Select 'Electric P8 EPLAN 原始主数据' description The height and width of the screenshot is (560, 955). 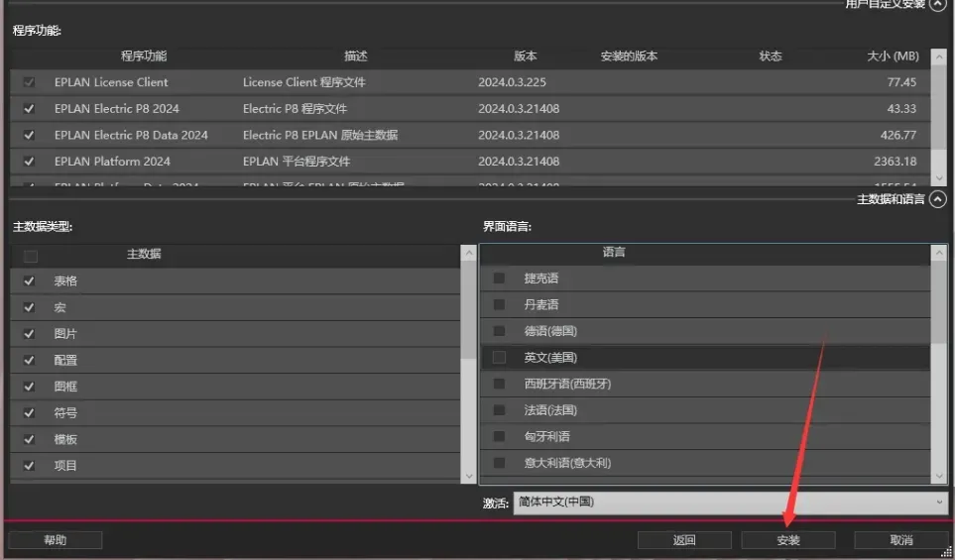point(320,135)
